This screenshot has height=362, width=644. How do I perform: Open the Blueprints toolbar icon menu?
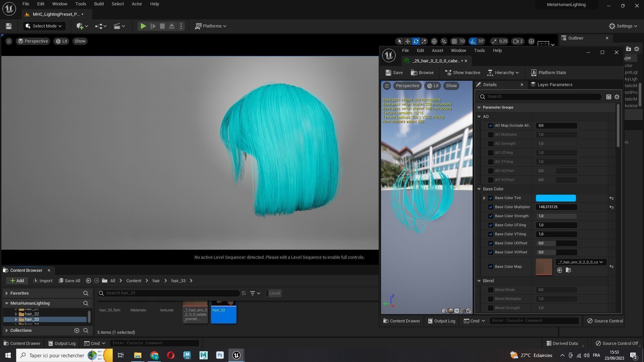pyautogui.click(x=101, y=26)
